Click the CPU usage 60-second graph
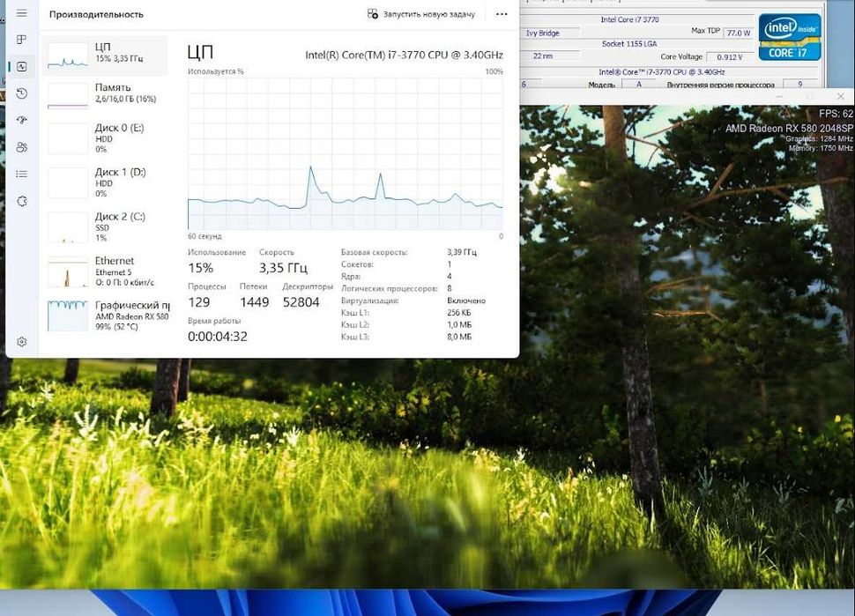This screenshot has height=616, width=855. (346, 153)
